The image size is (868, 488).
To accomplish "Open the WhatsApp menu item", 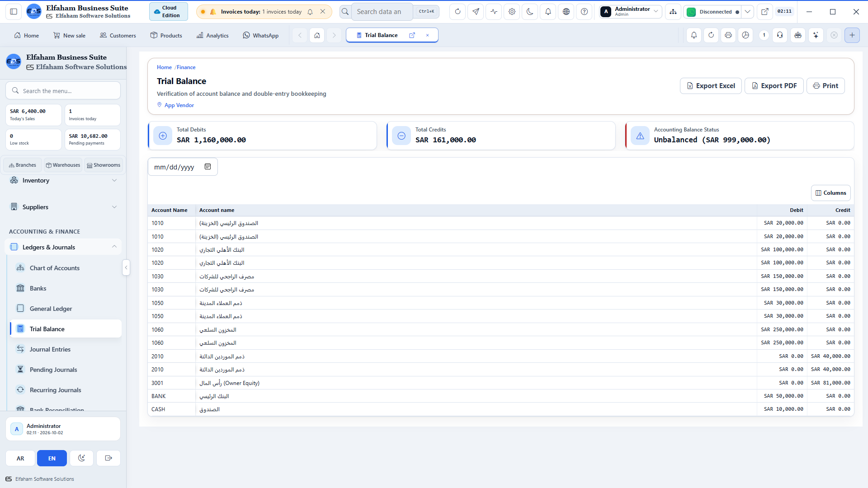I will tap(261, 35).
